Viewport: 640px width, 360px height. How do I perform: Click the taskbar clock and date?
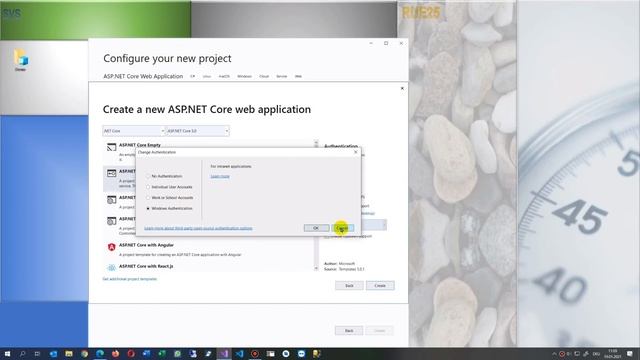click(x=613, y=354)
